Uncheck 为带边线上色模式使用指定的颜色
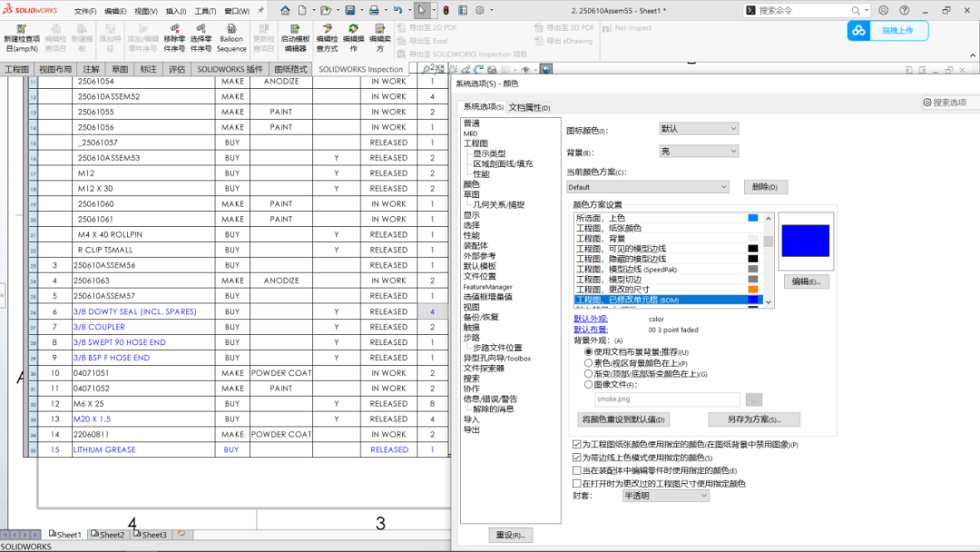 576,457
